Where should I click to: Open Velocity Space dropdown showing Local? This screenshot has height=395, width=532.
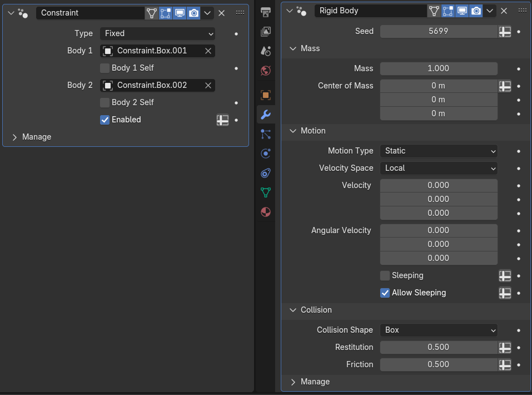click(x=439, y=169)
